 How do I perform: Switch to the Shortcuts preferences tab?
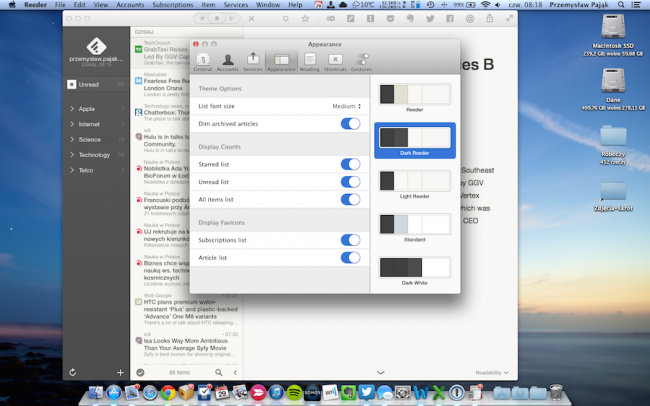coord(335,62)
